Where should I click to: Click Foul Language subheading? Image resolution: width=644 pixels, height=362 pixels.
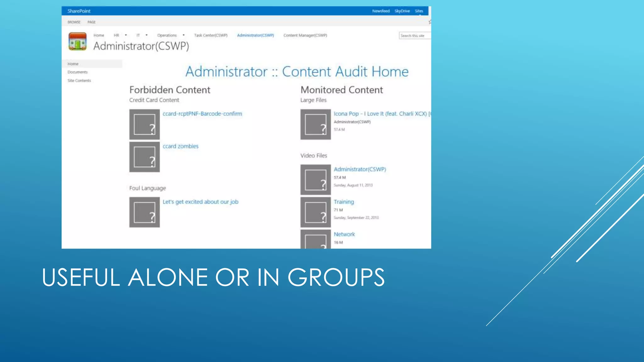[x=147, y=188]
